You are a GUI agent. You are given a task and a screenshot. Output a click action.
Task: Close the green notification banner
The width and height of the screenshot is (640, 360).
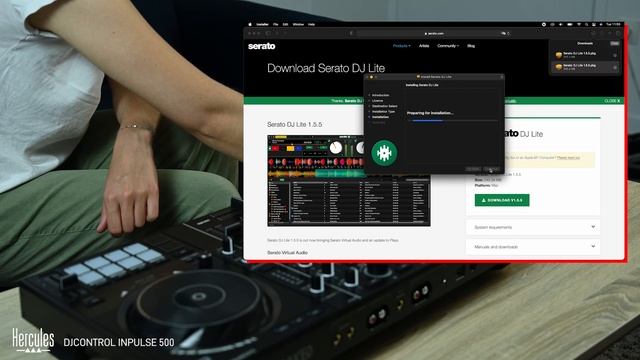612,101
